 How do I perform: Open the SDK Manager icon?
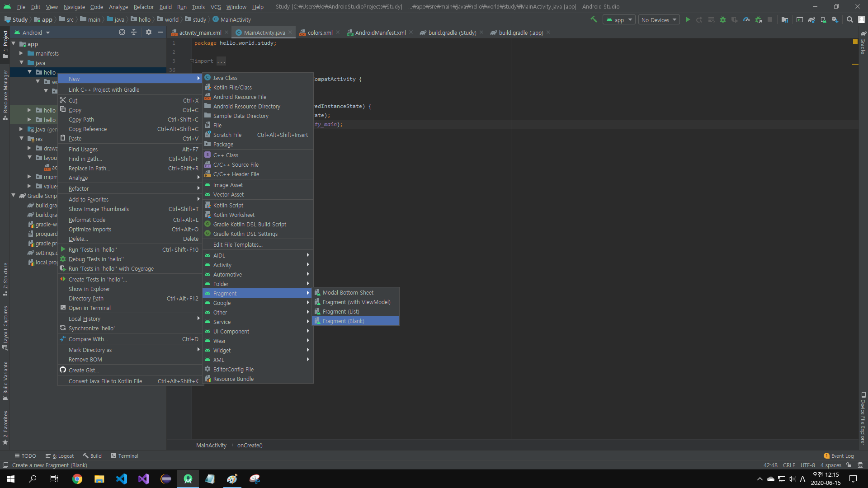pyautogui.click(x=835, y=19)
